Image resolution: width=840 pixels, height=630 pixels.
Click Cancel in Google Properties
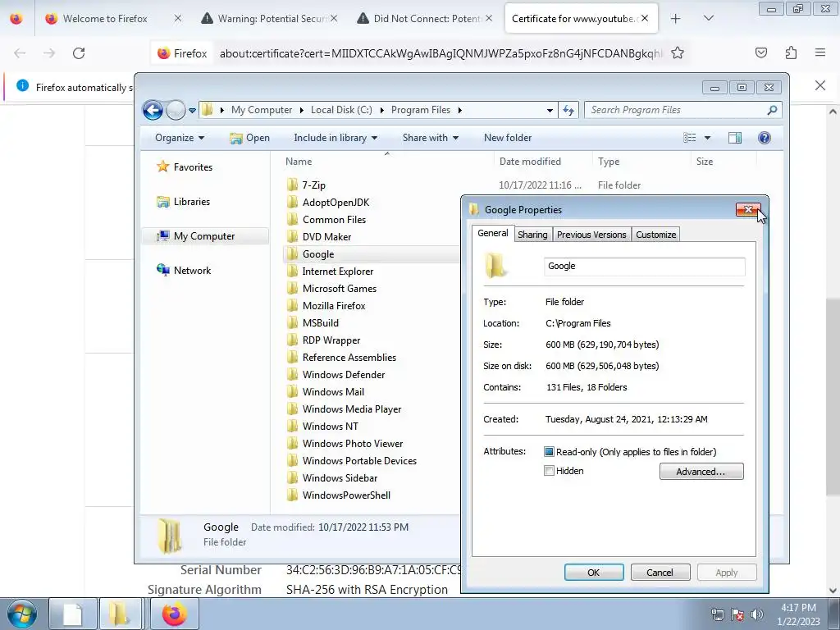pyautogui.click(x=660, y=572)
